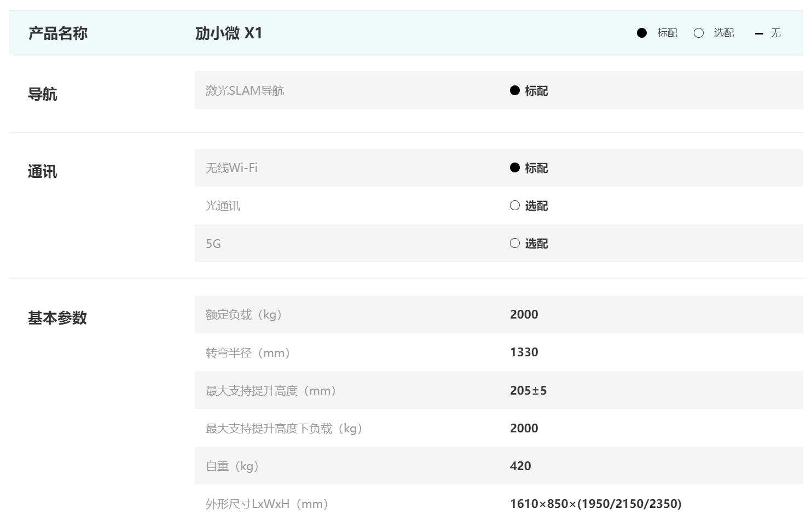Click the filled circle icon in the legend
Viewport: 806px width, 532px height.
[642, 33]
